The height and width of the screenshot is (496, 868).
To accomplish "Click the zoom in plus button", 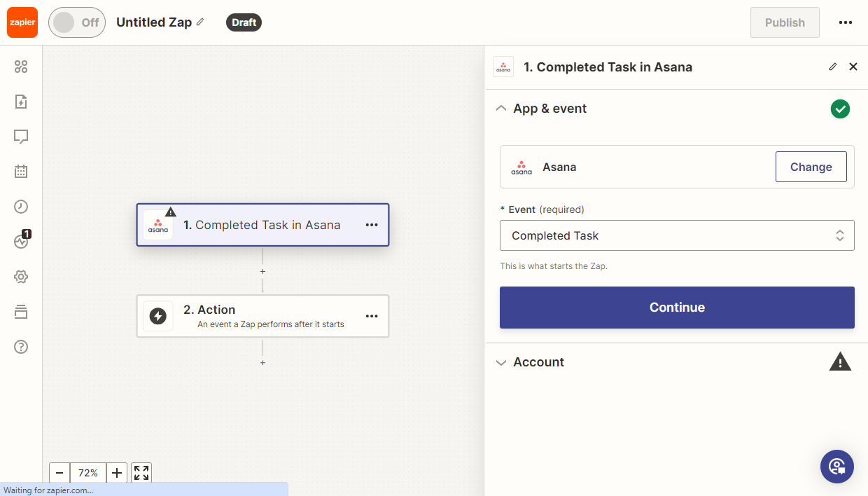I will [117, 473].
